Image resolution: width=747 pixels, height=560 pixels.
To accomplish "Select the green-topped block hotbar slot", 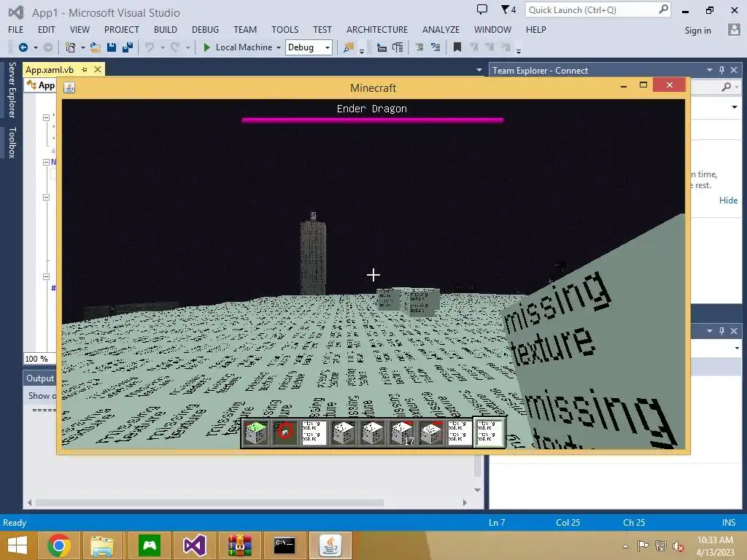I will click(256, 433).
